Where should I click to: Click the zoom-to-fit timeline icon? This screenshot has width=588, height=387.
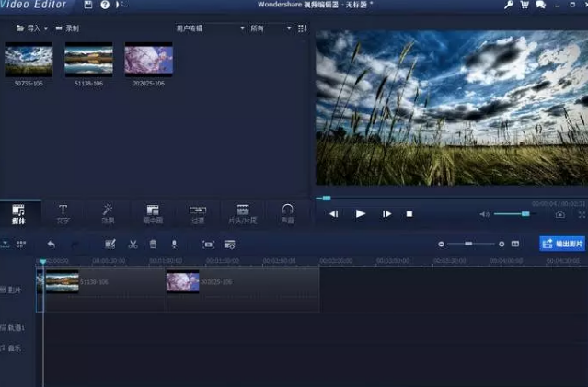[x=515, y=244]
